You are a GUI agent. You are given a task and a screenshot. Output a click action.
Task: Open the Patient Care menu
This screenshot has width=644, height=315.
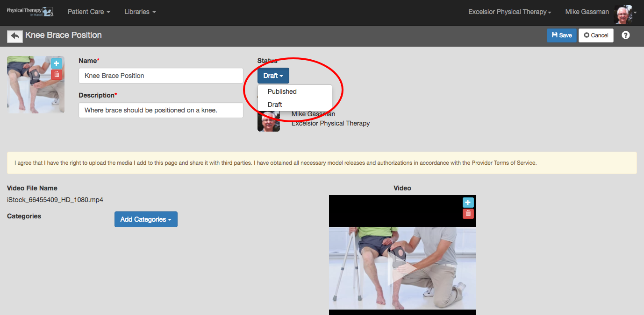point(89,12)
